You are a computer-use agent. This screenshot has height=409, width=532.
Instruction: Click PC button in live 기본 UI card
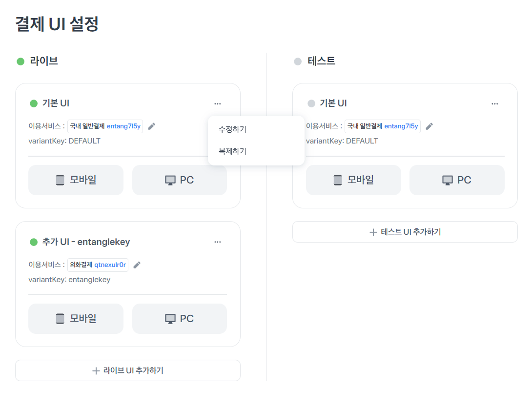pos(180,180)
